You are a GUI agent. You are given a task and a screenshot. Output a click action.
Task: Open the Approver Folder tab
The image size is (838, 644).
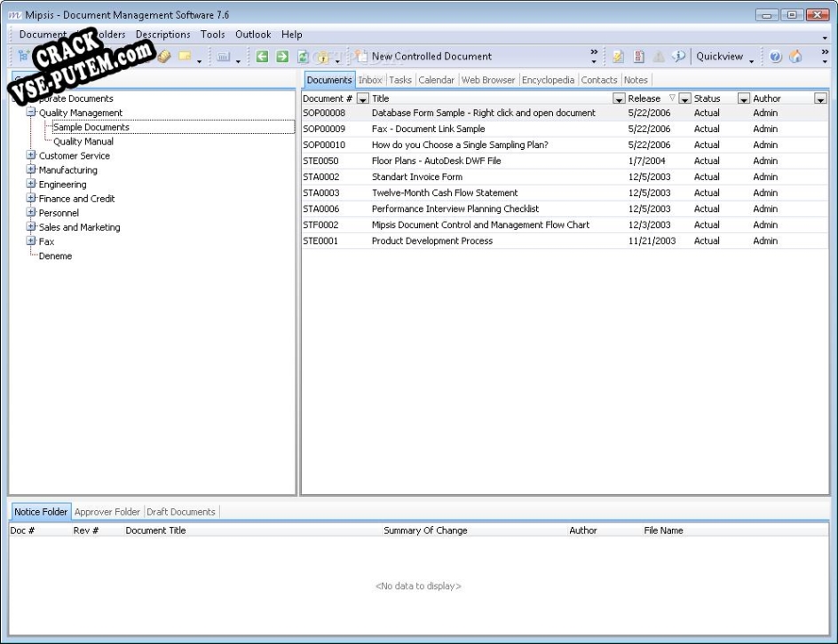tap(107, 512)
